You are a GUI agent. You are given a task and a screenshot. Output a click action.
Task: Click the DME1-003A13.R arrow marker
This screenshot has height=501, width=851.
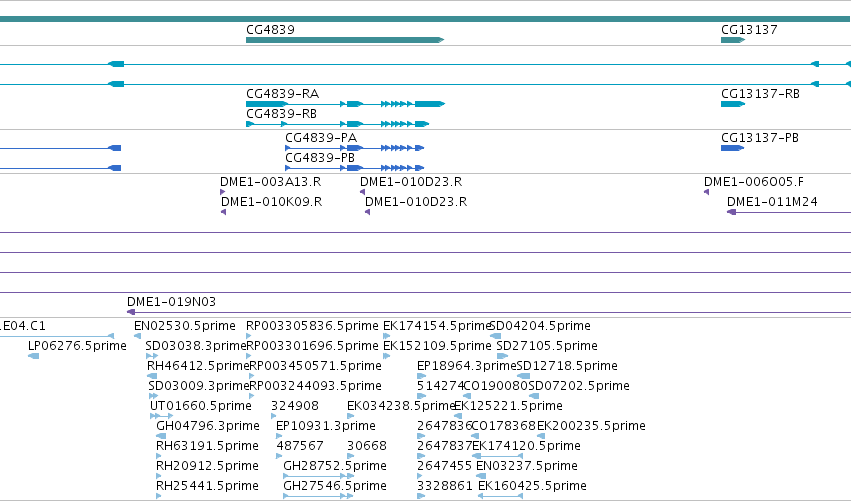[223, 192]
